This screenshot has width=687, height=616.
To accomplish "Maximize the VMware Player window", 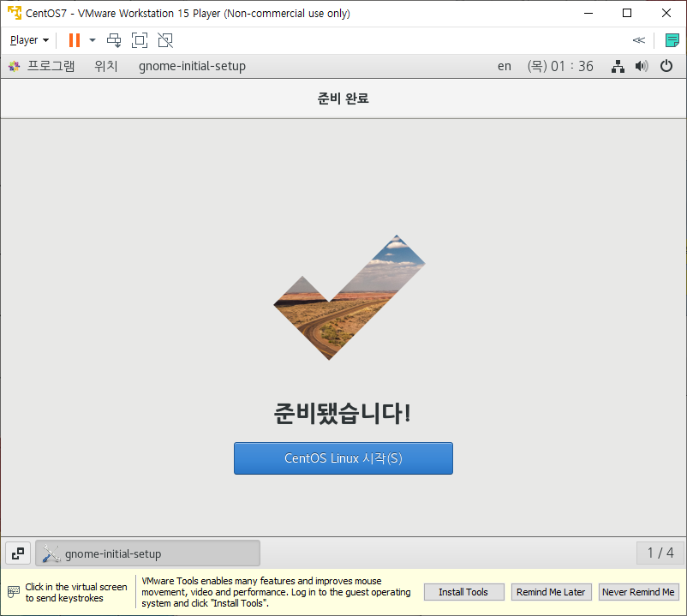I will (627, 13).
